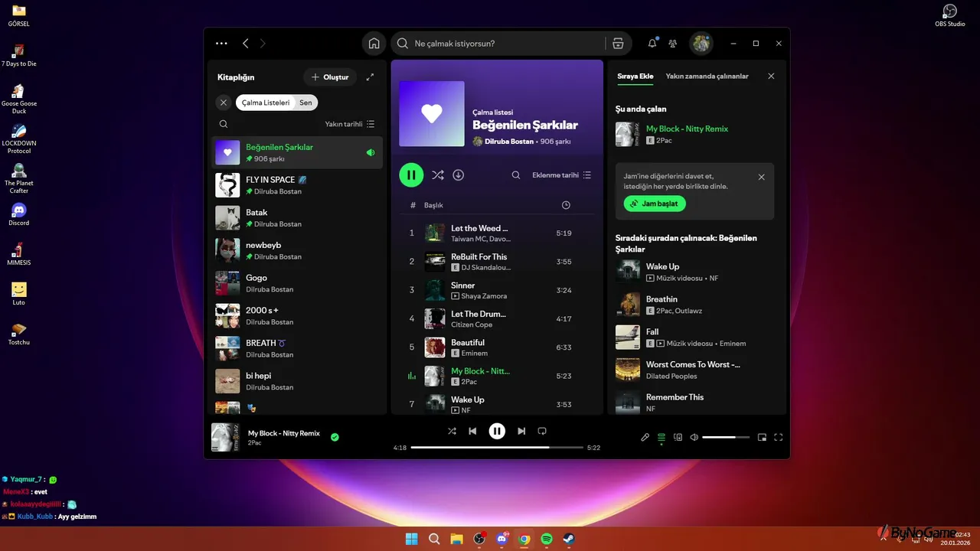The width and height of the screenshot is (980, 551).
Task: Open the Batak playlist
Action: [x=297, y=218]
